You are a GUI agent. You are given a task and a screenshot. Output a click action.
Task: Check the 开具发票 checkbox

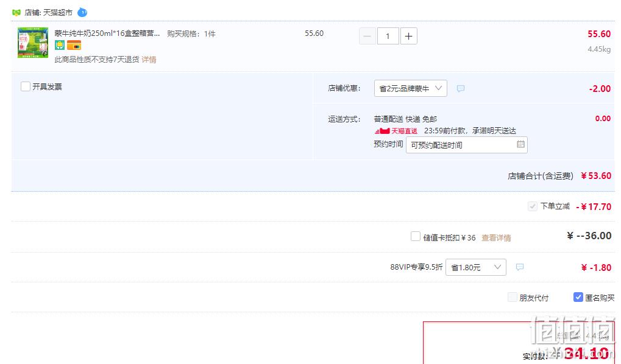click(26, 86)
